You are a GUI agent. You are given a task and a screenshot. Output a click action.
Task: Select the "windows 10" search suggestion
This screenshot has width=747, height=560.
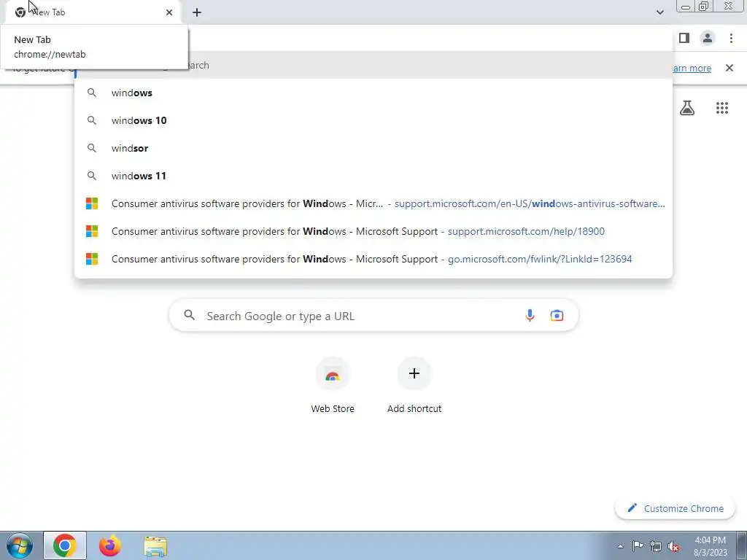373,120
